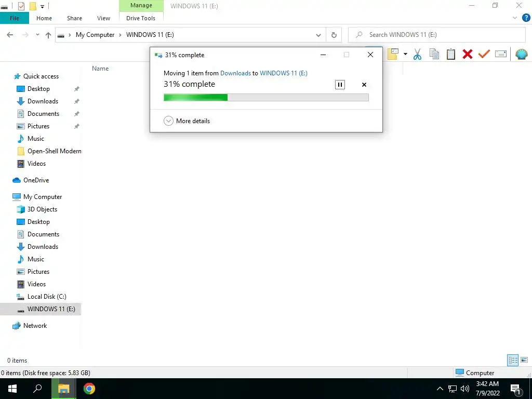Click New Folder icon in title bar
This screenshot has width=532, height=399.
click(x=33, y=6)
